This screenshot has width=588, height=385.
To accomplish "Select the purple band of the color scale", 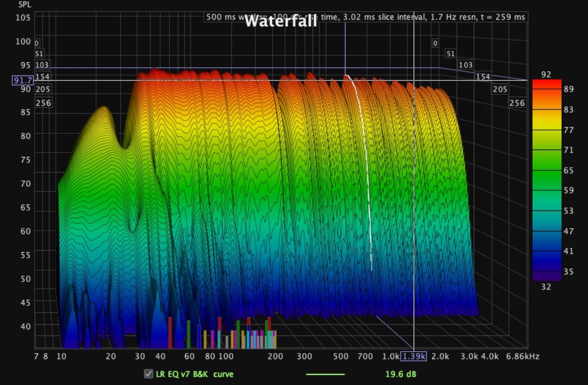I will (x=546, y=276).
